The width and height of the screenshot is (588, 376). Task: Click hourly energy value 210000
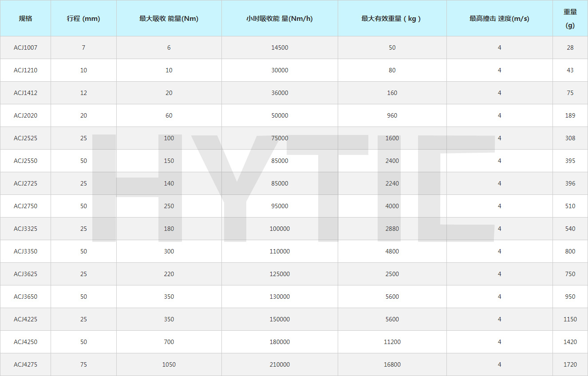[280, 364]
